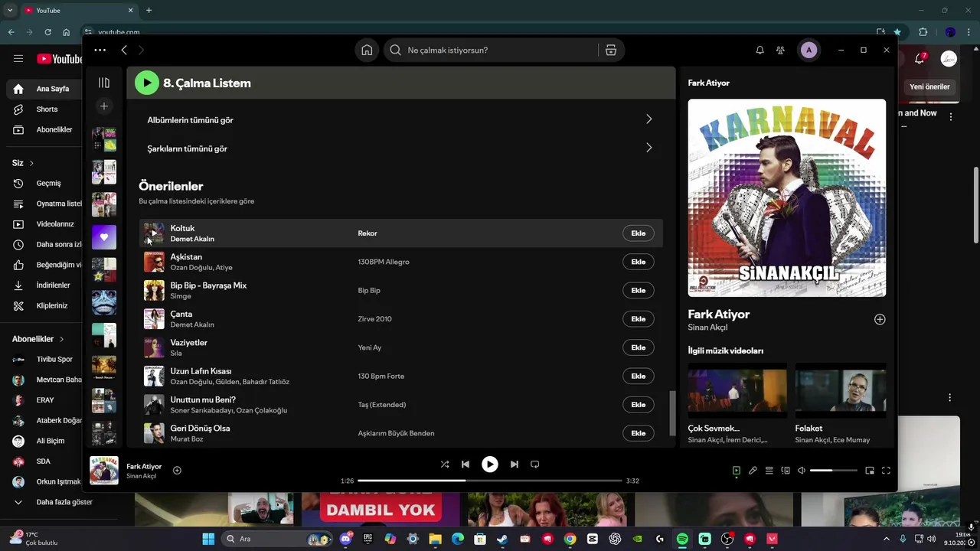The width and height of the screenshot is (980, 551).
Task: Open the miniplayer icon
Action: (x=870, y=471)
